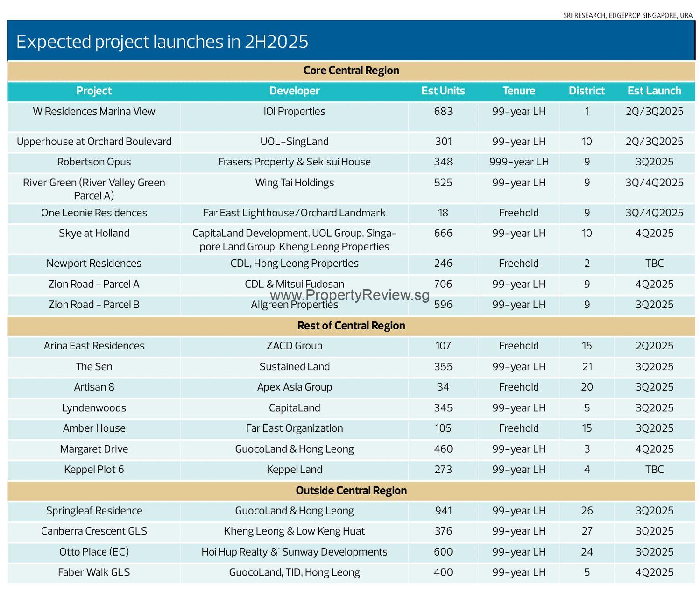Select the 'Rest of Central Region' section header
The image size is (700, 592).
(351, 326)
